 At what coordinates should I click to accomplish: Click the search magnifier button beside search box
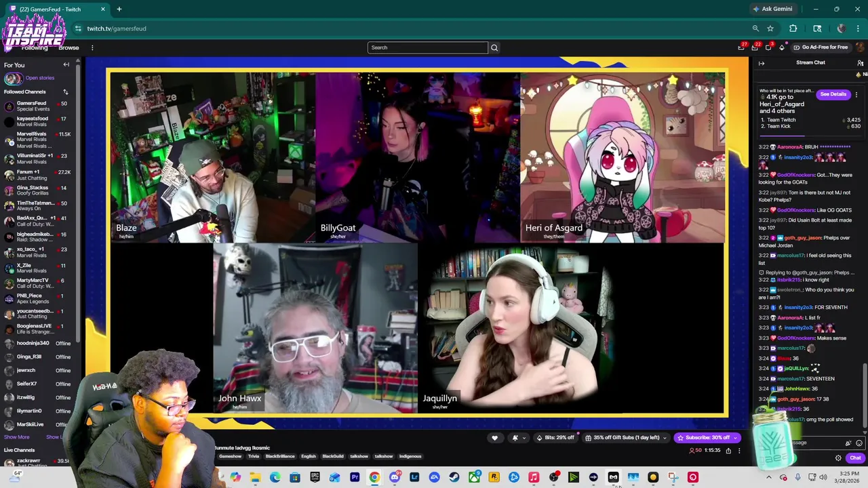(x=494, y=47)
